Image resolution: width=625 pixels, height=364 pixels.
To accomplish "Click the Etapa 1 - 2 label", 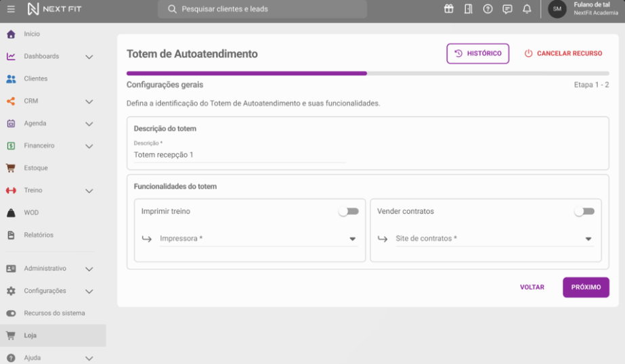I will point(591,85).
